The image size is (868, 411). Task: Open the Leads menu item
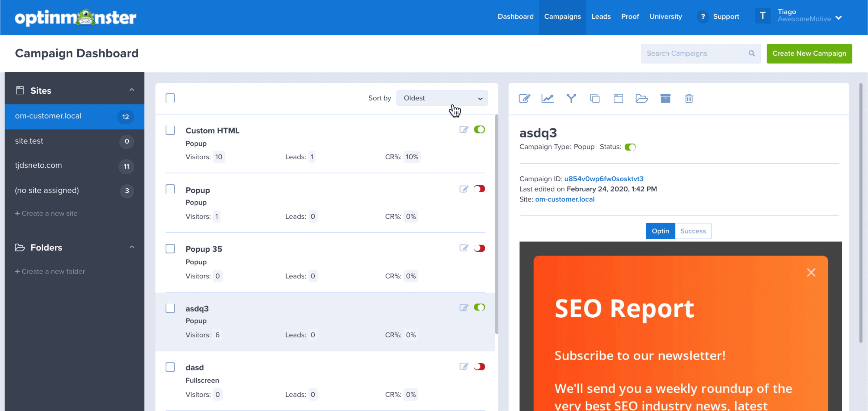coord(601,17)
